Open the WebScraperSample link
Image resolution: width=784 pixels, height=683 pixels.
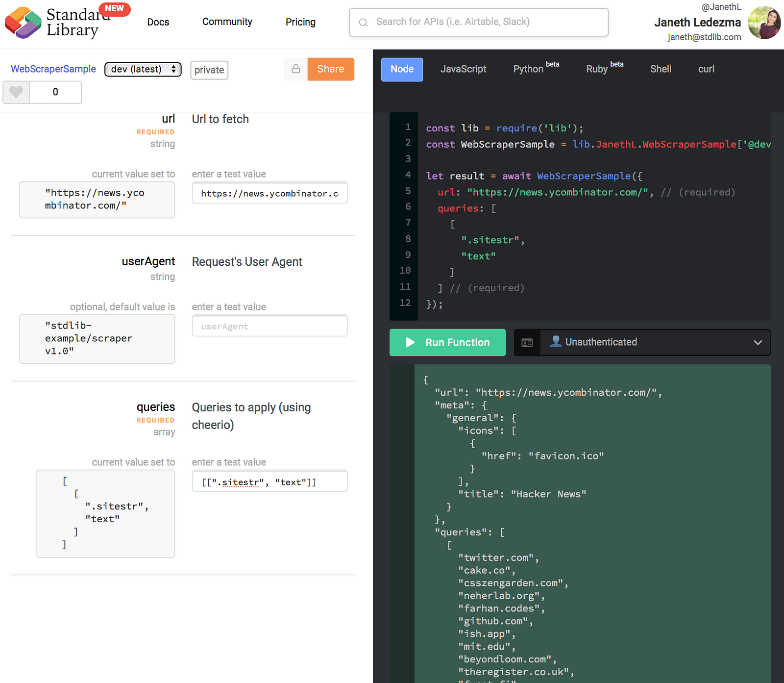click(53, 69)
